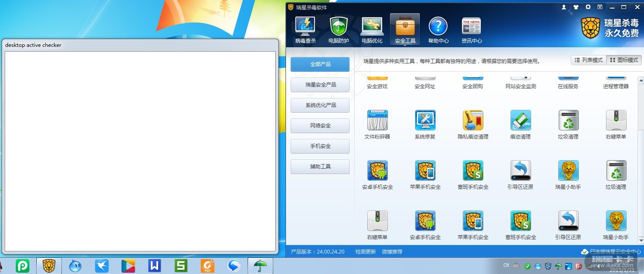Open the 文件粉碎器 file shredder tool
The height and width of the screenshot is (274, 644).
[377, 121]
